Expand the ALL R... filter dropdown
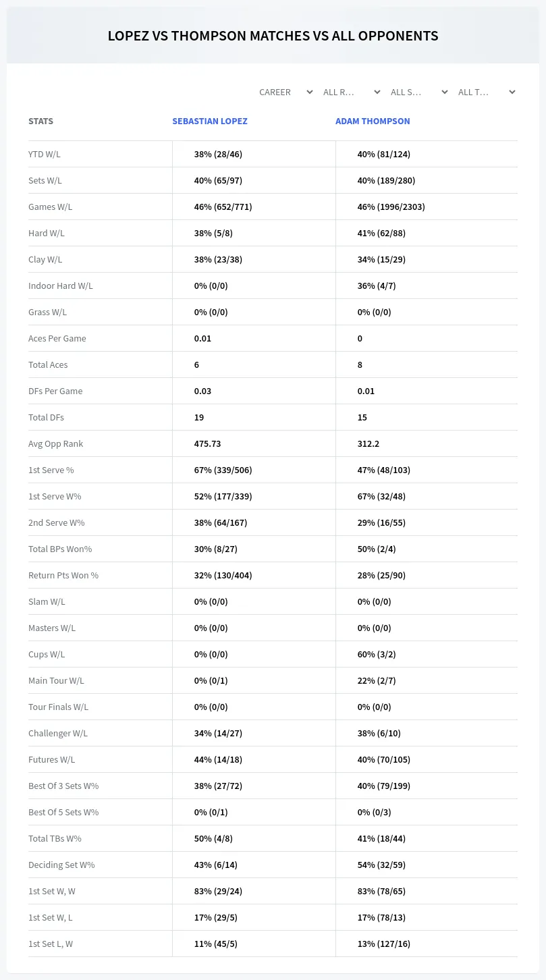The height and width of the screenshot is (980, 546). 352,92
